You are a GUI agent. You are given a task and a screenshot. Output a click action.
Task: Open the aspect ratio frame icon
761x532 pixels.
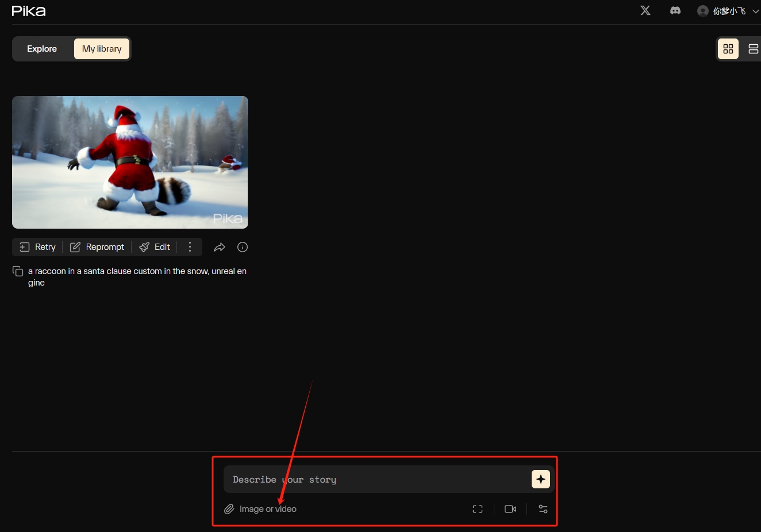click(x=478, y=509)
